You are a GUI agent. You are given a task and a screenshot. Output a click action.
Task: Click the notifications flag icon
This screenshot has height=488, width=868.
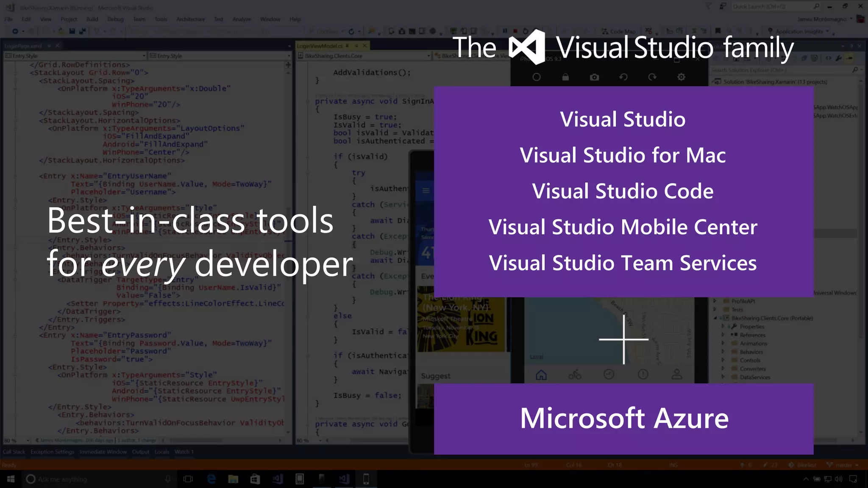708,6
